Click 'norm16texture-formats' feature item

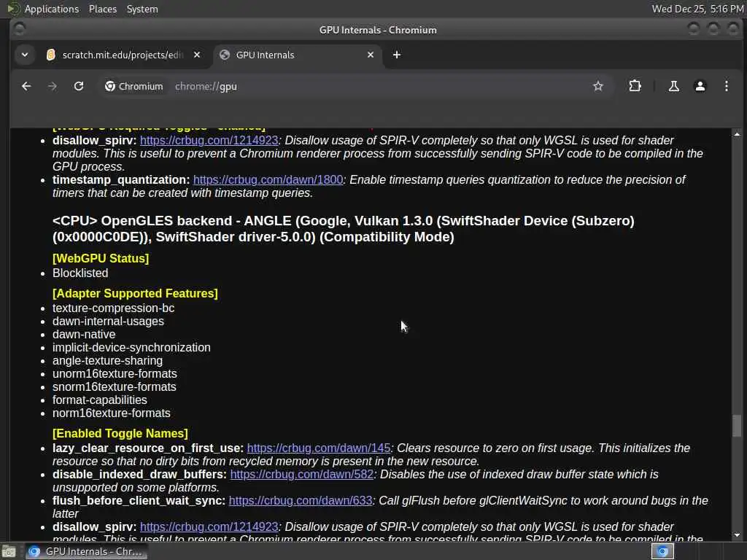point(112,413)
